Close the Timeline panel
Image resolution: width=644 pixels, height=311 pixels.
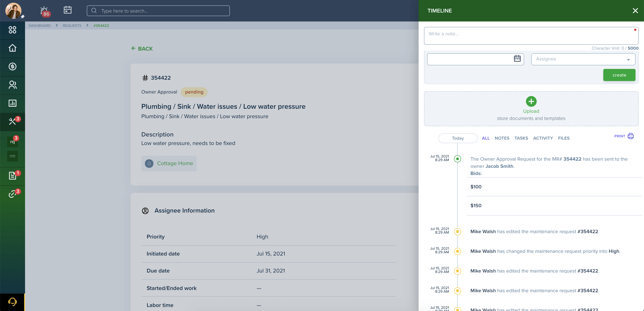pos(635,11)
